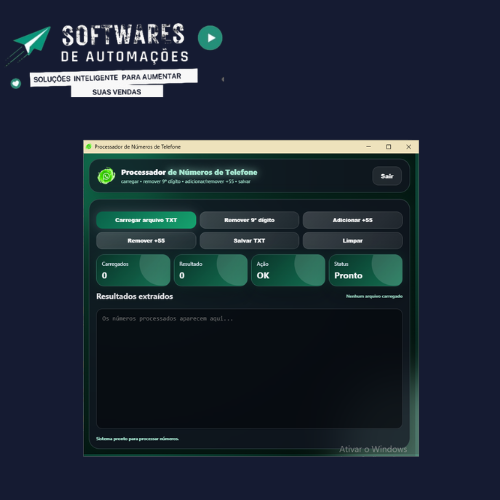Click 'Sistema pronto para processar números.' status text
Screen dimensions: 500x500
pyautogui.click(x=137, y=439)
